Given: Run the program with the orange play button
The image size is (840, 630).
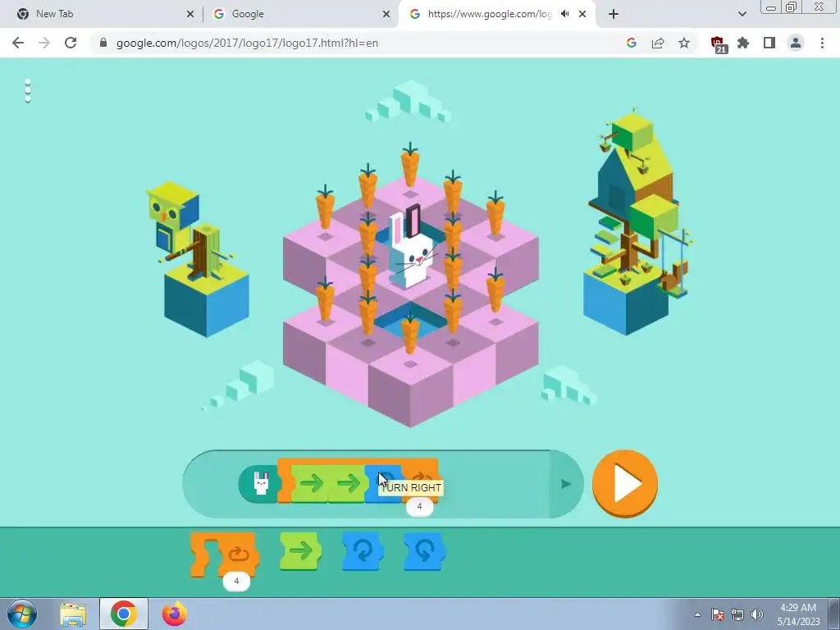Looking at the screenshot, I should [624, 483].
